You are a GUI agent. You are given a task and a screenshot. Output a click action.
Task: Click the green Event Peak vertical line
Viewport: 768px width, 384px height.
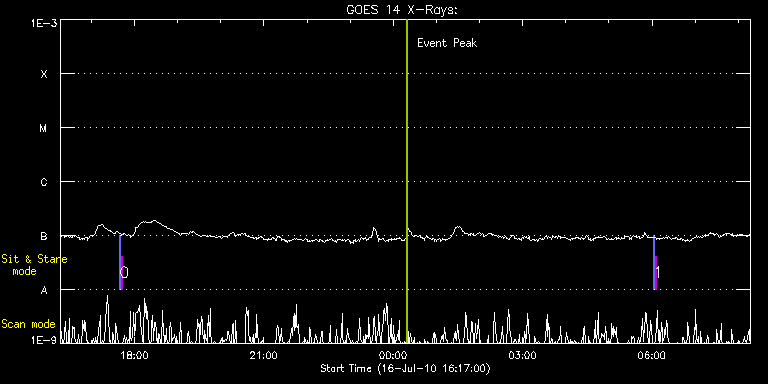407,181
